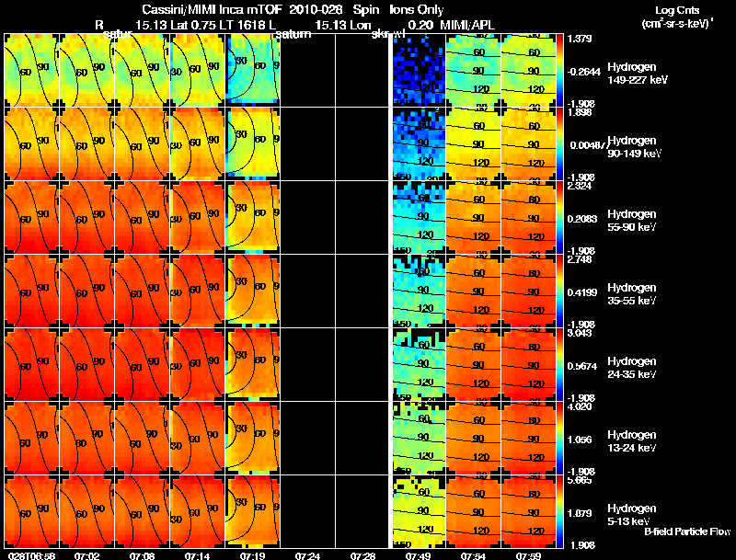Click the 149-227 keV panel at 07:02
The height and width of the screenshot is (560, 736).
(x=86, y=70)
